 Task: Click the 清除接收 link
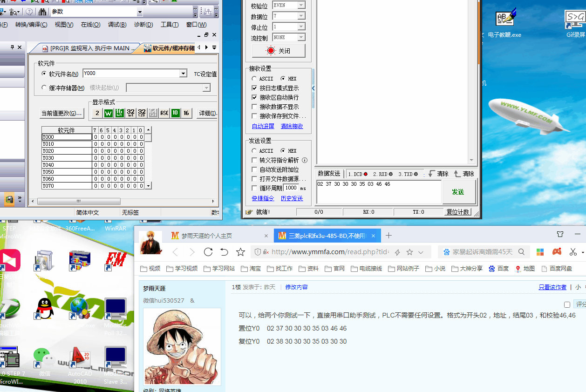[x=292, y=126]
